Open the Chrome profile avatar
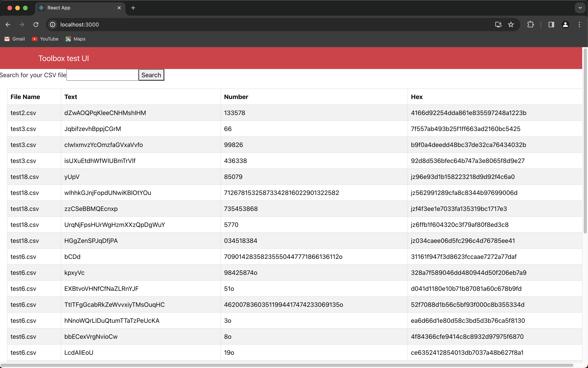The width and height of the screenshot is (588, 368). 565,25
